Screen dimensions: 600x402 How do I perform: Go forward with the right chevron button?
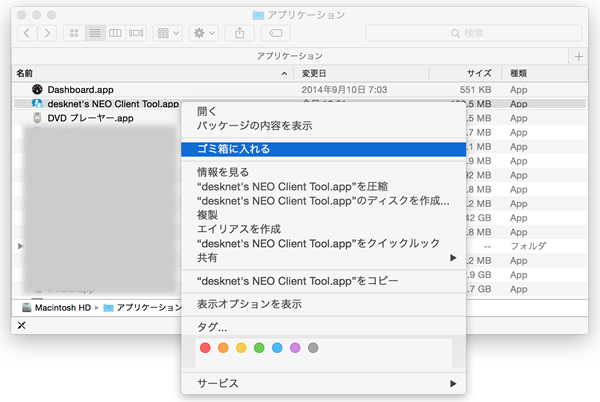pyautogui.click(x=47, y=33)
